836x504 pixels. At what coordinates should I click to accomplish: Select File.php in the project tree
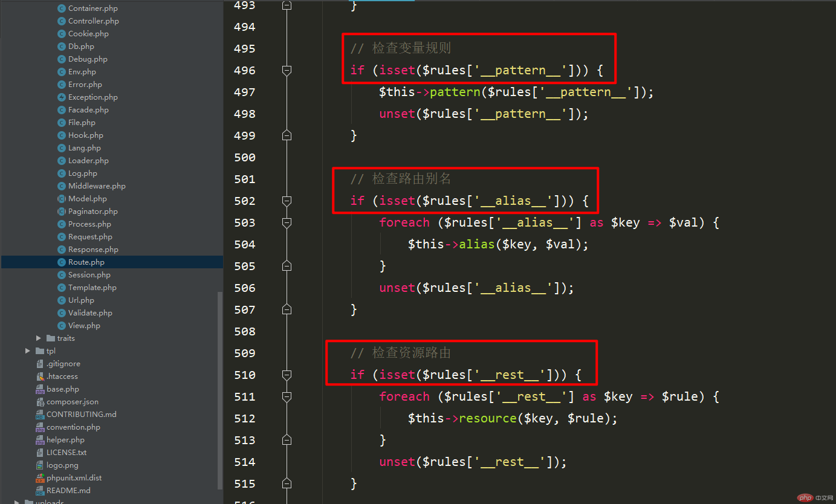click(x=82, y=123)
